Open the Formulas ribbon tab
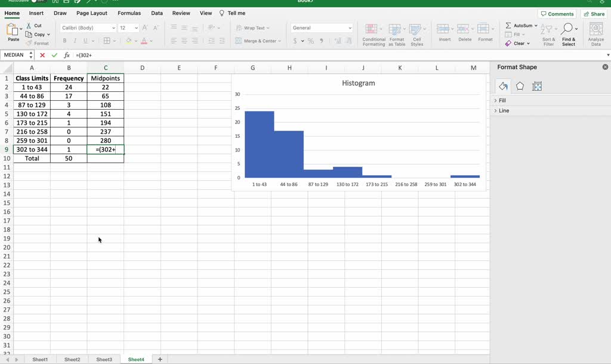The width and height of the screenshot is (611, 364). 129,13
